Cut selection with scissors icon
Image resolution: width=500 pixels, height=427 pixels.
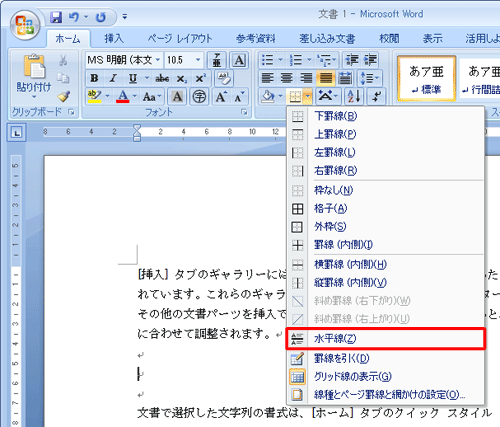tap(63, 60)
